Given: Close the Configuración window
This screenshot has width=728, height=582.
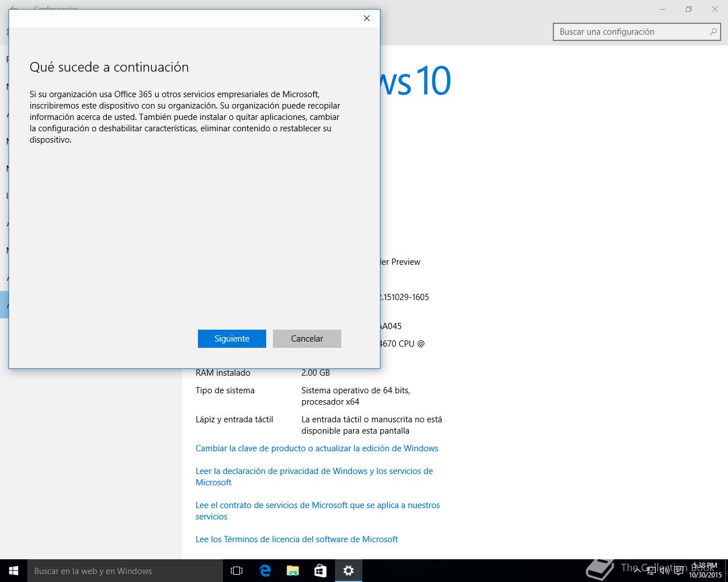Looking at the screenshot, I should [715, 9].
